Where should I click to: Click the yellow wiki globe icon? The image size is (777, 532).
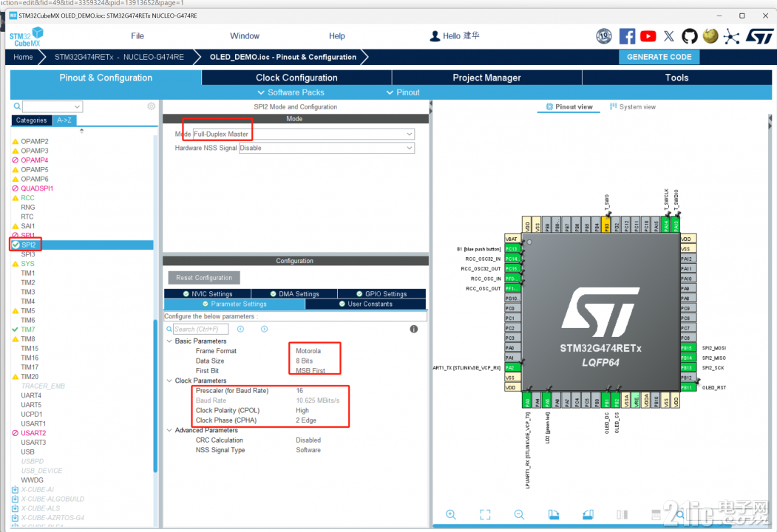(x=710, y=36)
